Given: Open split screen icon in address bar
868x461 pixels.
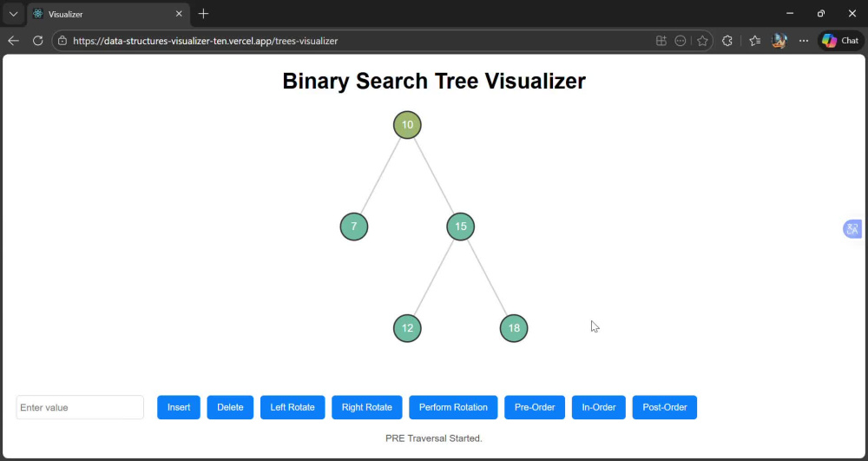Looking at the screenshot, I should [661, 41].
